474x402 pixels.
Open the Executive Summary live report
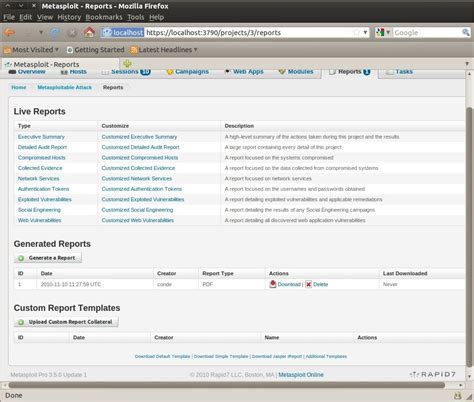pos(41,137)
